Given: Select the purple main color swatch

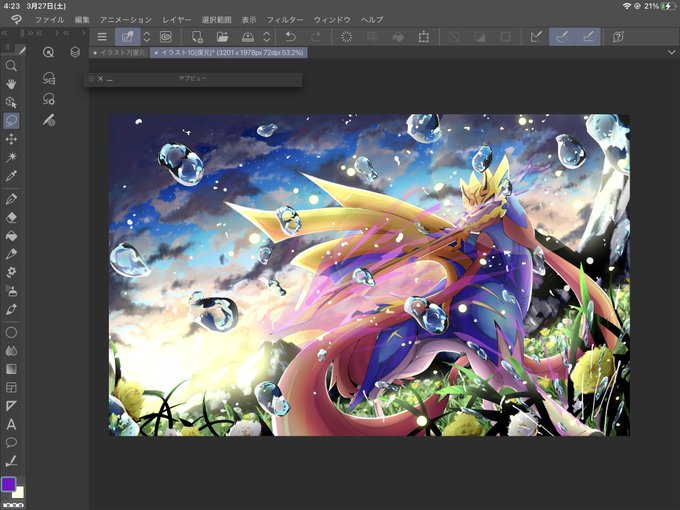Looking at the screenshot, I should (x=9, y=484).
